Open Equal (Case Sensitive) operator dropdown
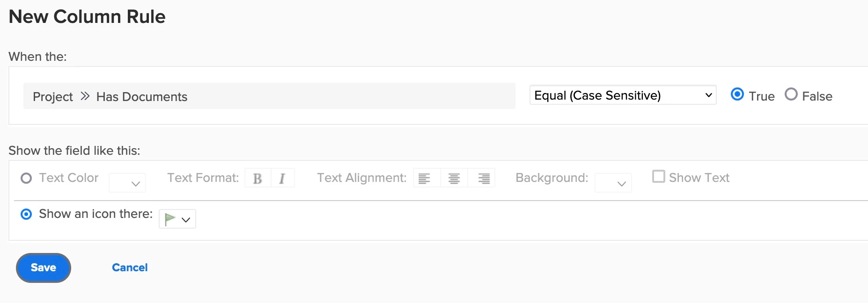 point(622,95)
